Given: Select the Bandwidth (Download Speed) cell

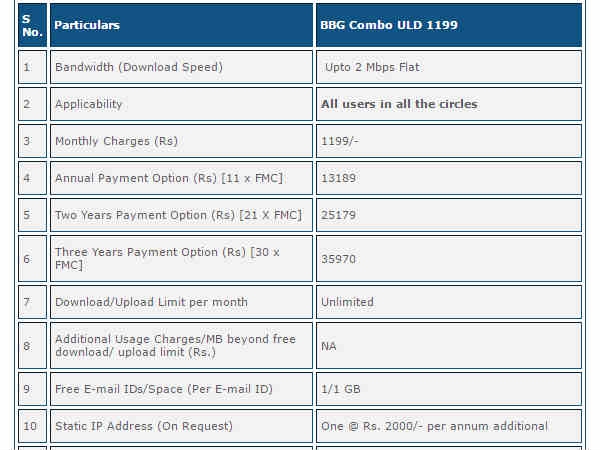Looking at the screenshot, I should pyautogui.click(x=181, y=67).
